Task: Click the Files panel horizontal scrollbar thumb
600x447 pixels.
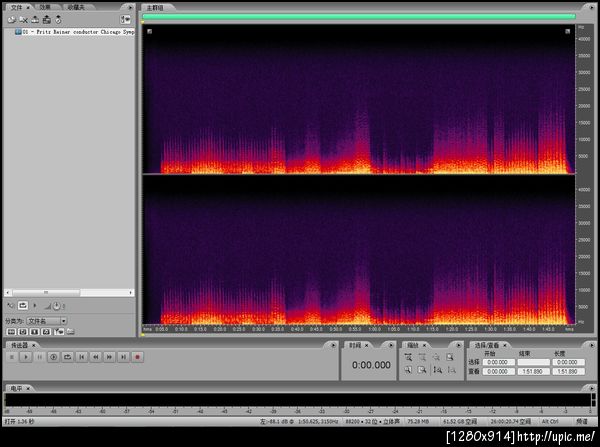Action: 46,292
